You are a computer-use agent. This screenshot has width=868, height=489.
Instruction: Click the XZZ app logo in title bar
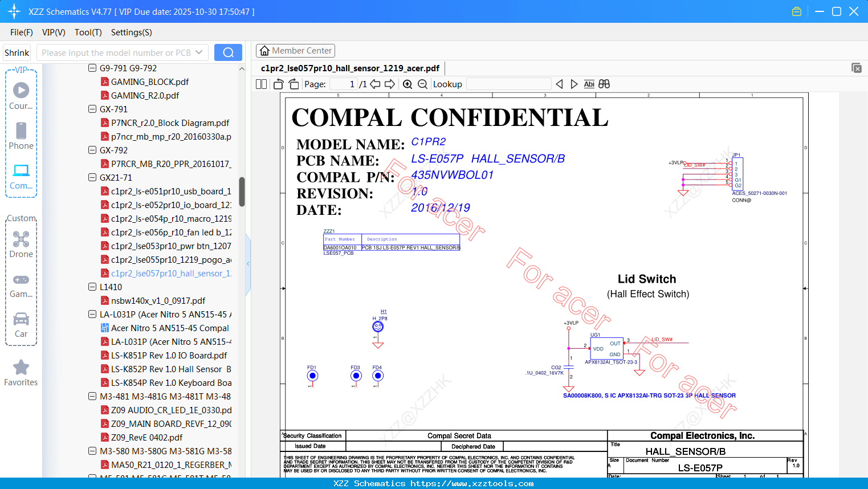coord(14,11)
